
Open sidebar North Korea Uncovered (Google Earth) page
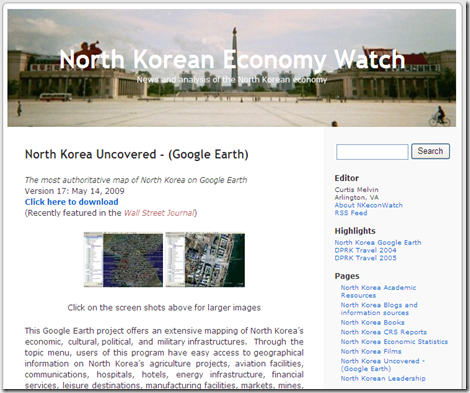tap(383, 365)
